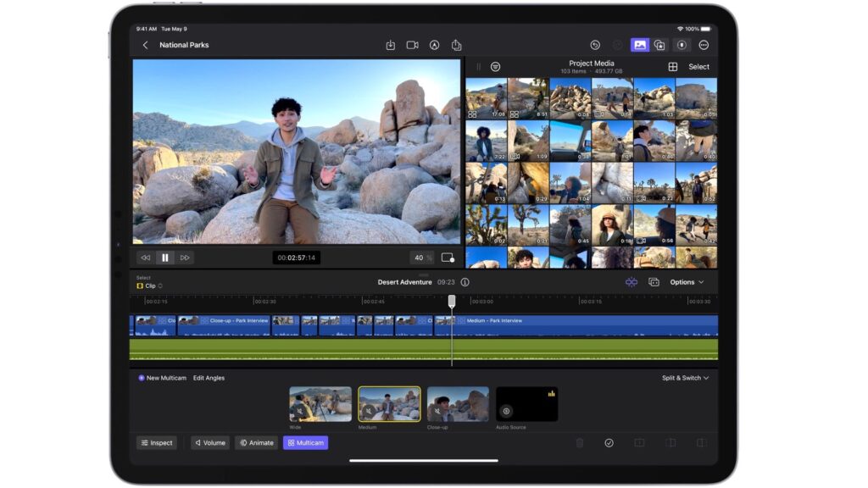The image size is (868, 488).
Task: Tap Edit Angles
Action: (x=209, y=378)
